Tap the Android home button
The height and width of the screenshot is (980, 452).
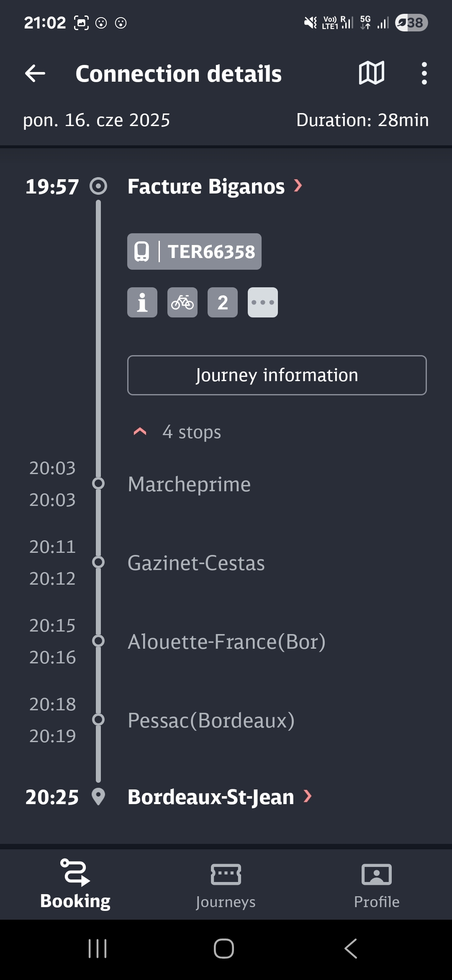click(224, 949)
